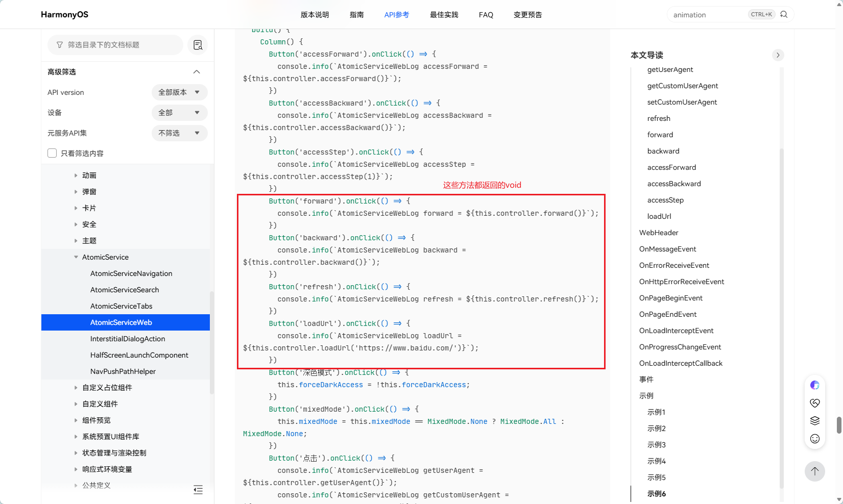This screenshot has height=504, width=843.
Task: Collapse the 高级筛选 section chevron
Action: [x=197, y=72]
